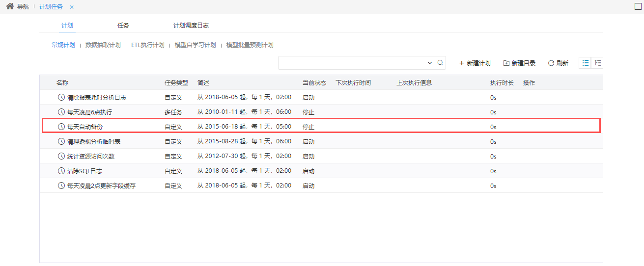The width and height of the screenshot is (644, 266).
Task: Select the 常规计划 filter link
Action: [x=63, y=45]
